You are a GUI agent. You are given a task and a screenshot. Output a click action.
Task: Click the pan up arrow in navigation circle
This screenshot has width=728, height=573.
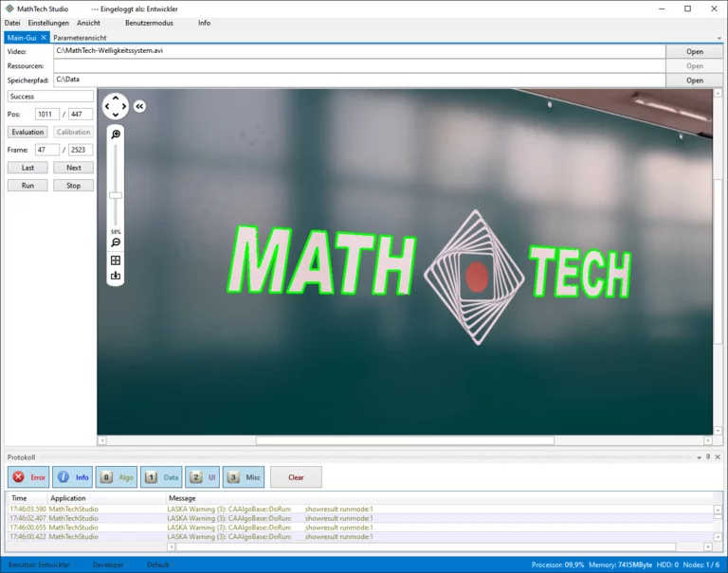point(116,98)
